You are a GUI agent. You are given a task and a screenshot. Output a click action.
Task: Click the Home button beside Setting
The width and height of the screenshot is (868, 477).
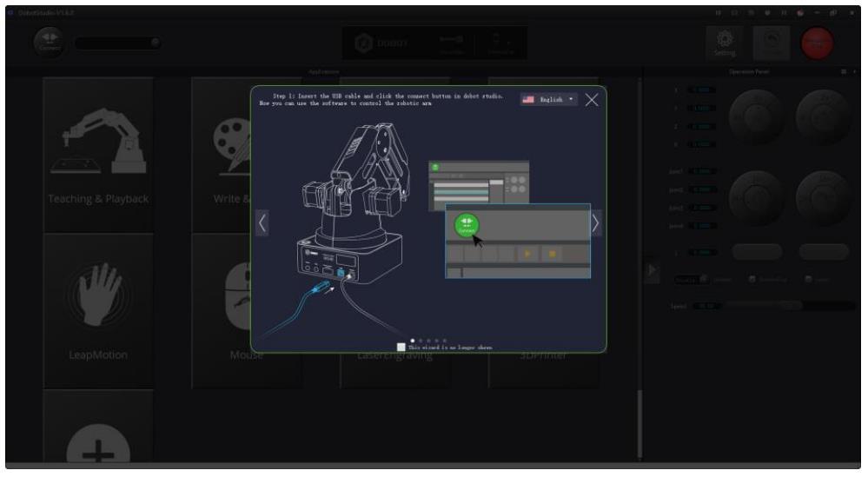point(772,43)
